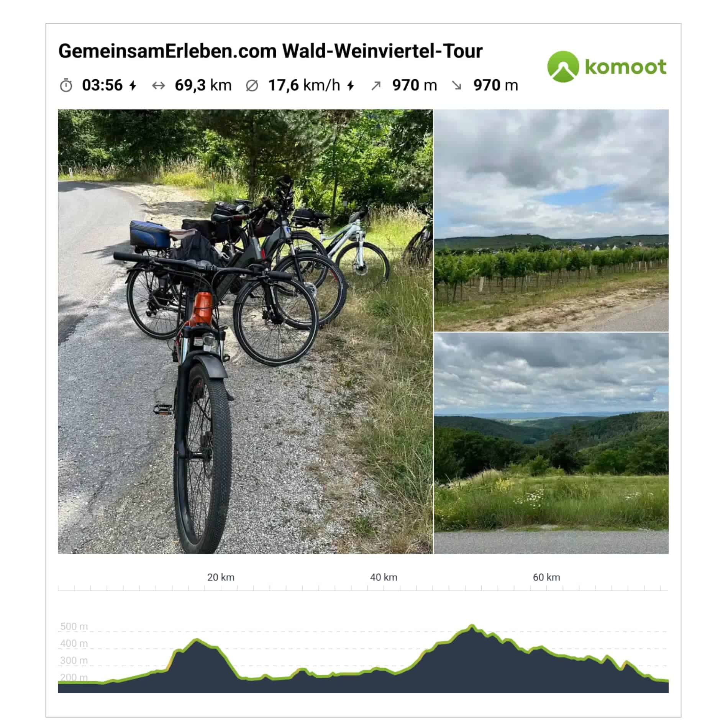
Task: Select the 20 km marker on distance axis
Action: (x=221, y=577)
